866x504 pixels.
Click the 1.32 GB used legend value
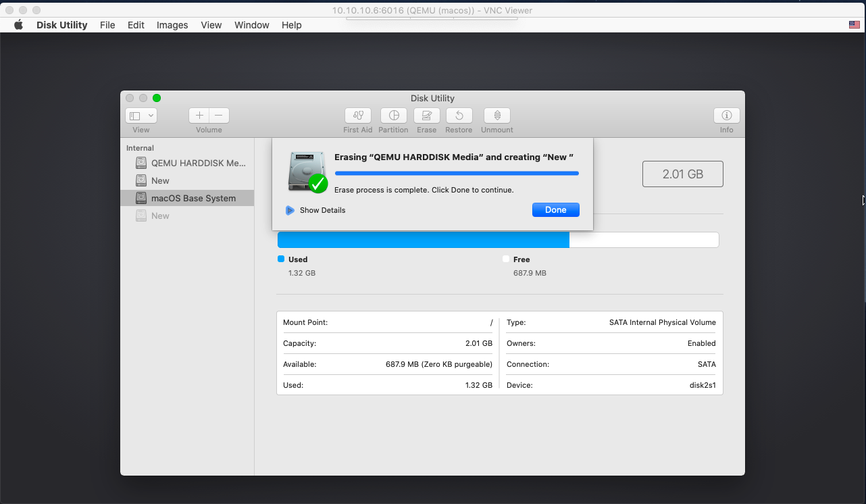point(302,273)
